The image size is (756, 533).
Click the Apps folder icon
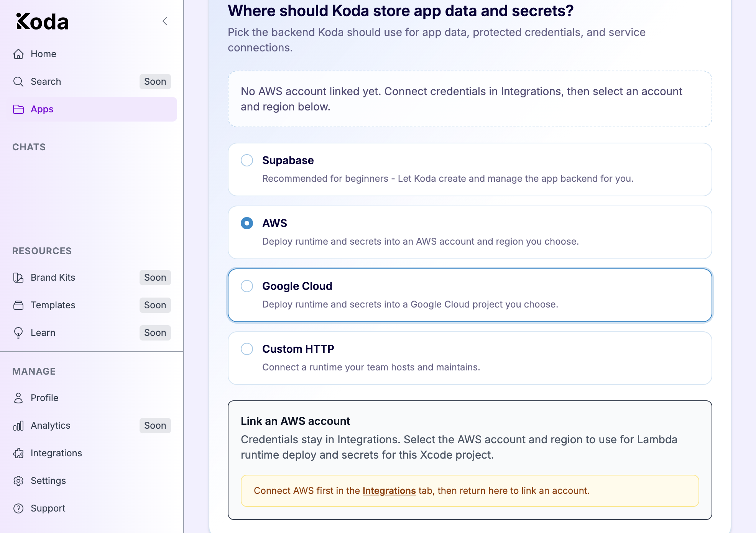18,109
